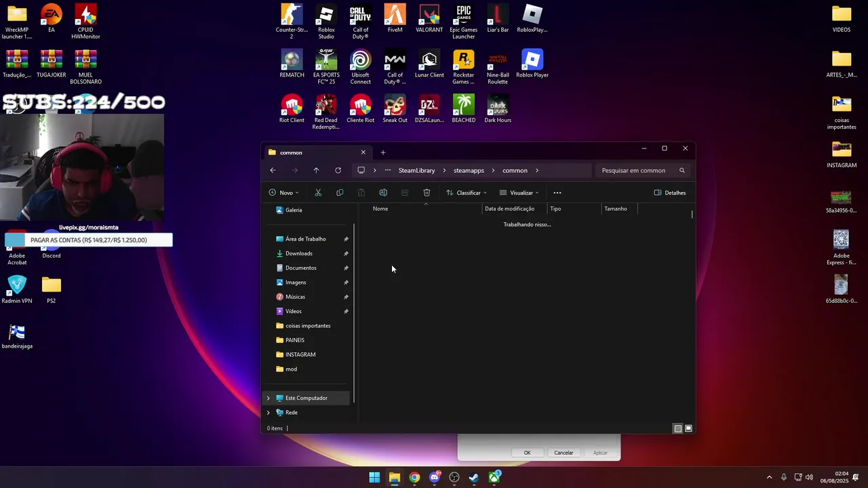Click the Delete trash icon in Explorer toolbar
This screenshot has width=868, height=488.
pos(427,192)
